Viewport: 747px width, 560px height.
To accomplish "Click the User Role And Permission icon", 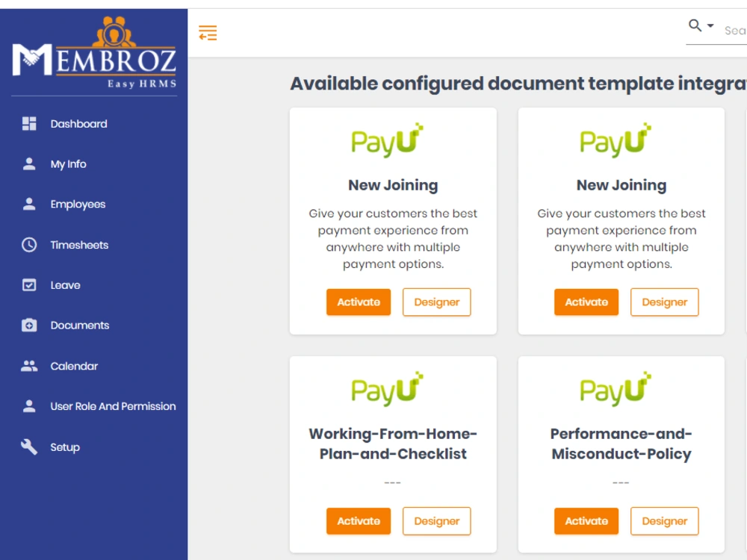I will coord(29,406).
